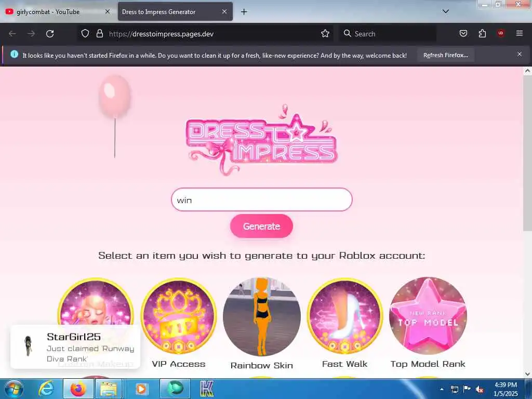Click the info icon in notification bar
Viewport: 532px width, 399px height.
[x=14, y=54]
